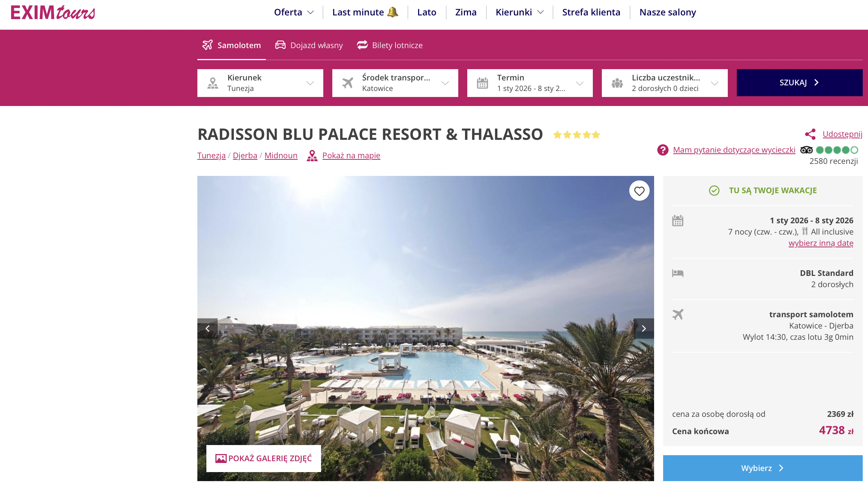Image resolution: width=868 pixels, height=486 pixels.
Task: Expand the Liczba uczestników dropdown
Action: pos(665,83)
